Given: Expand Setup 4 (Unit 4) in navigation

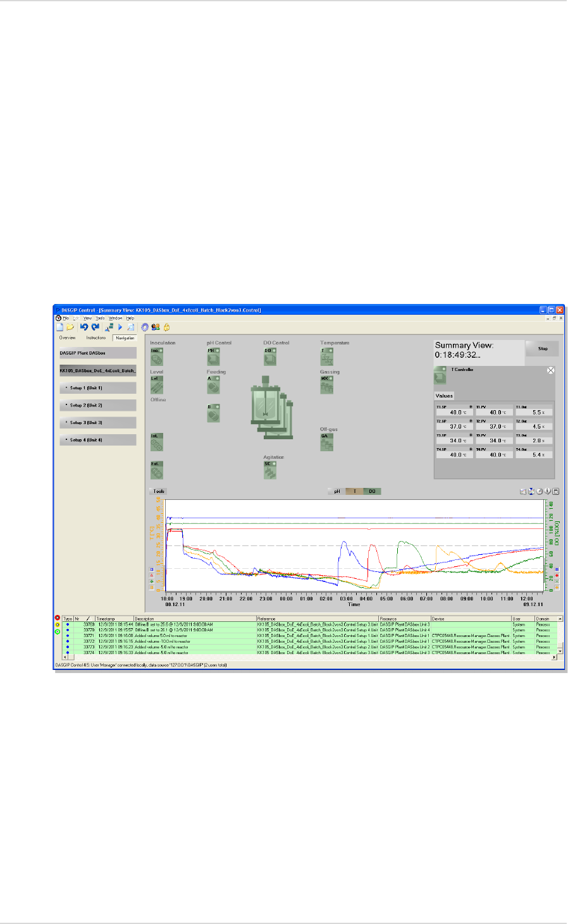Looking at the screenshot, I should 98,440.
